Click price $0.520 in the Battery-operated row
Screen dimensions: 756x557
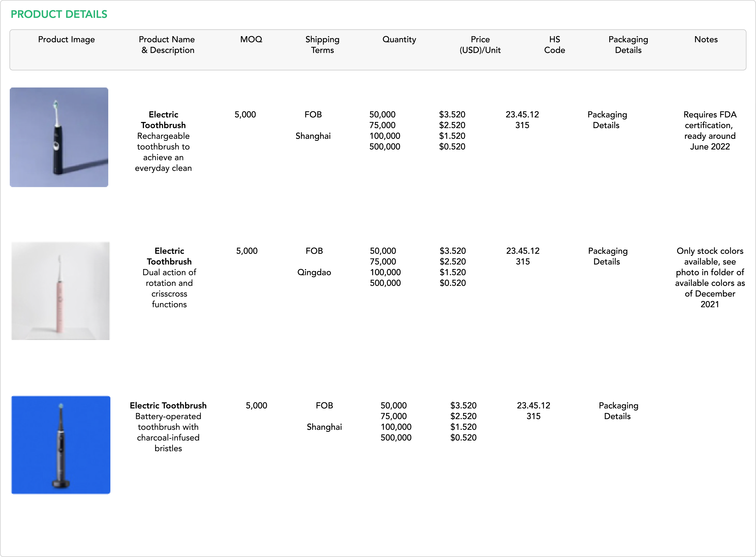point(463,438)
